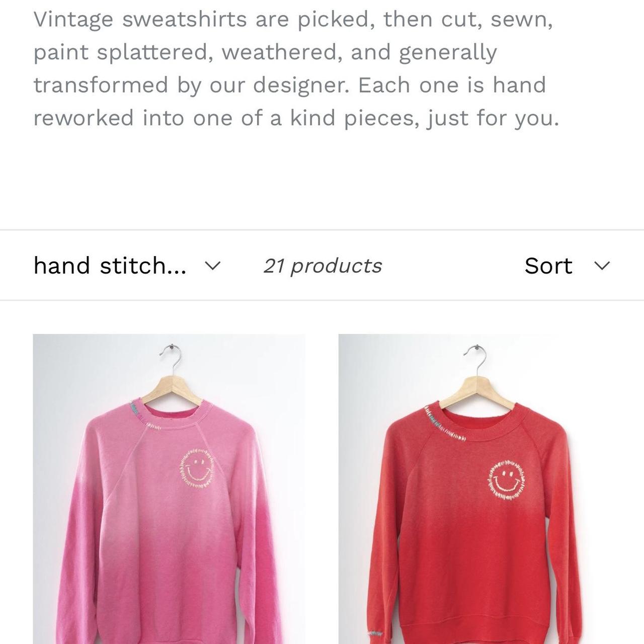644x644 pixels.
Task: Open the "hand stitch..." filter dropdown
Action: click(127, 266)
